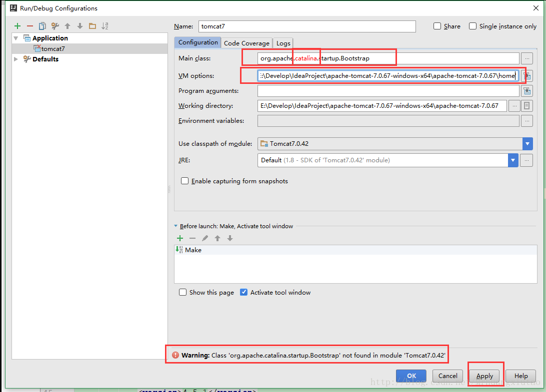This screenshot has width=546, height=392.
Task: Sort configurations alphabetically
Action: (105, 26)
